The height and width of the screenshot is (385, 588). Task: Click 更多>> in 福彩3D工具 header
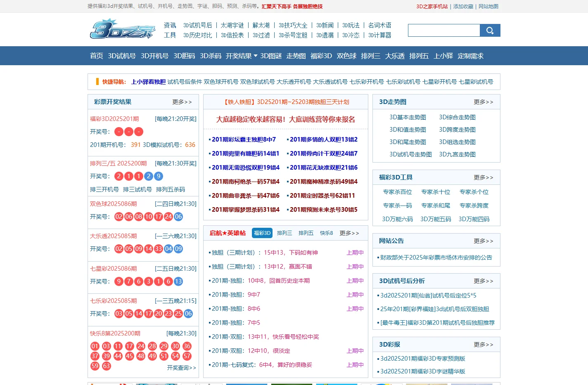pyautogui.click(x=484, y=177)
